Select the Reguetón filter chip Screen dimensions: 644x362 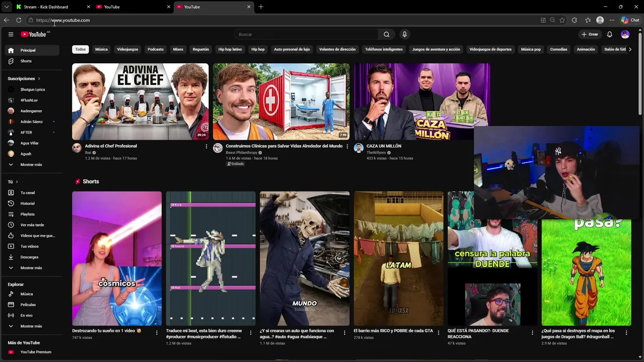pos(201,49)
